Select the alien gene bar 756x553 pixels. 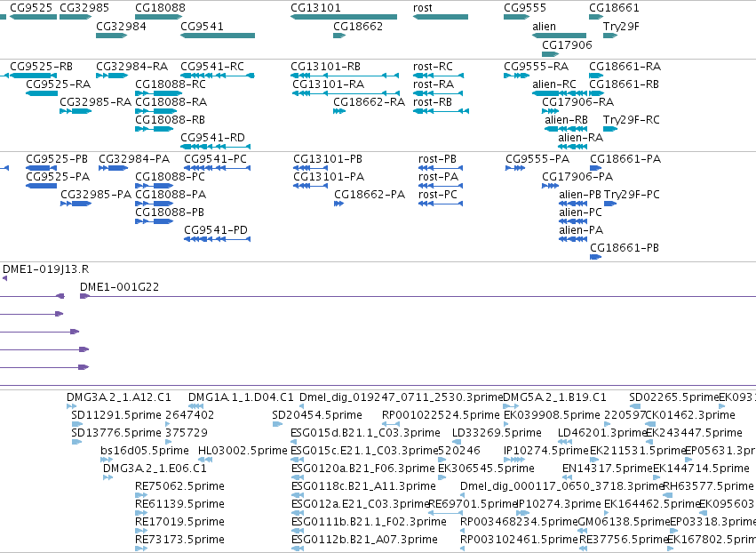[x=559, y=36]
